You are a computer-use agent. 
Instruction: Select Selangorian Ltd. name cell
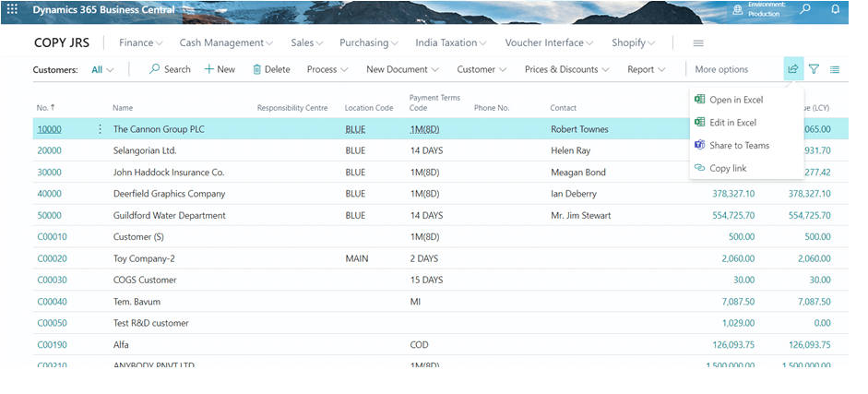pyautogui.click(x=145, y=150)
